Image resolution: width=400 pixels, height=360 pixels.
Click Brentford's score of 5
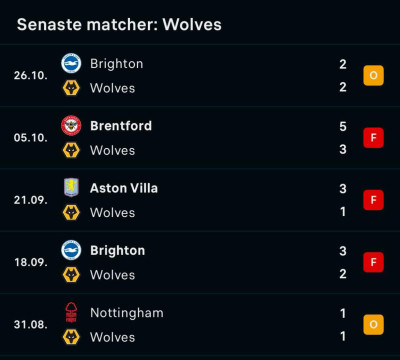pyautogui.click(x=343, y=126)
